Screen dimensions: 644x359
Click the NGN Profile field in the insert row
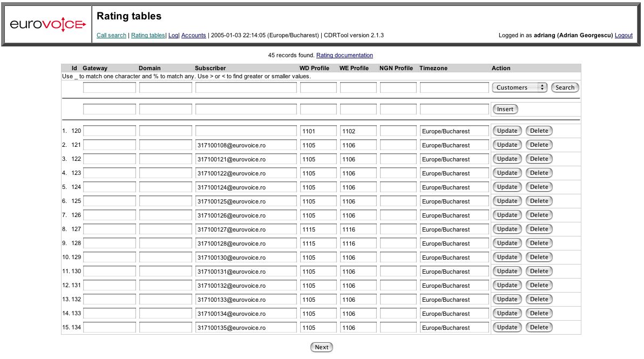(x=398, y=109)
